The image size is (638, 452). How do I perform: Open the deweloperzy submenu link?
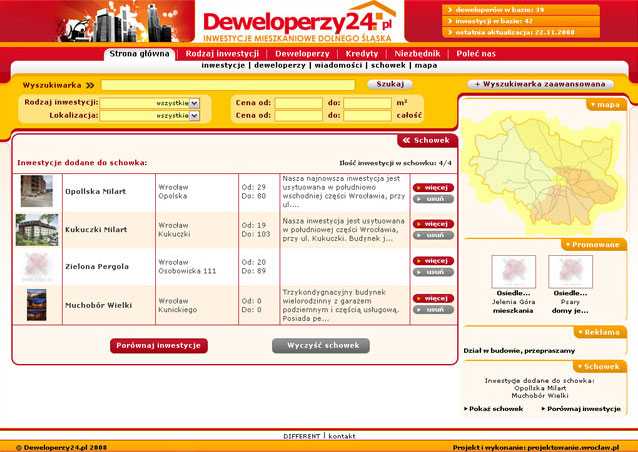(280, 65)
